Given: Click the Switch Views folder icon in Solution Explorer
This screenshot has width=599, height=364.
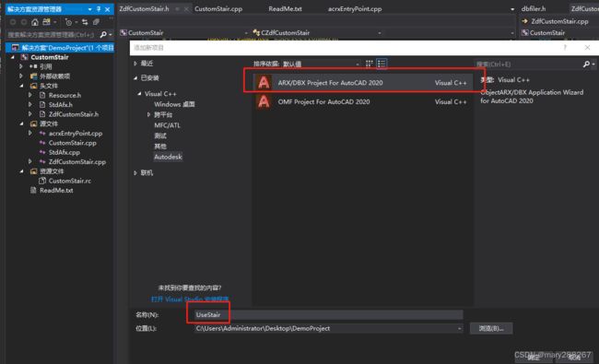Looking at the screenshot, I should pyautogui.click(x=47, y=22).
